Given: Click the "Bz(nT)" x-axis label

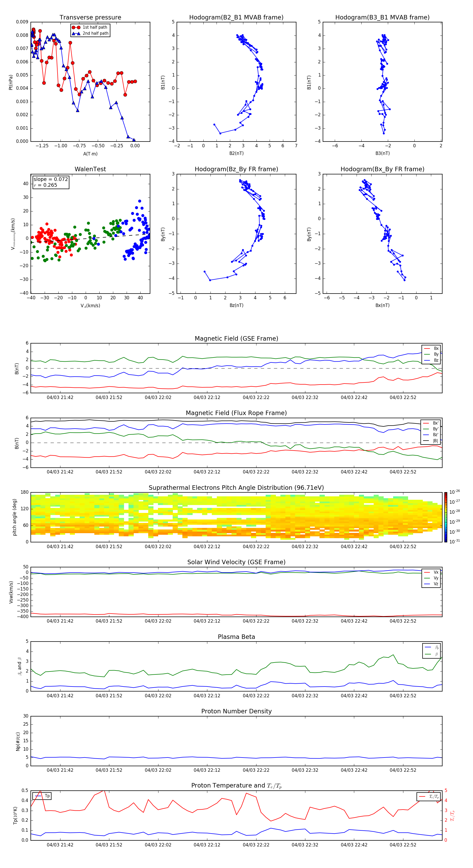Looking at the screenshot, I should click(x=236, y=305).
